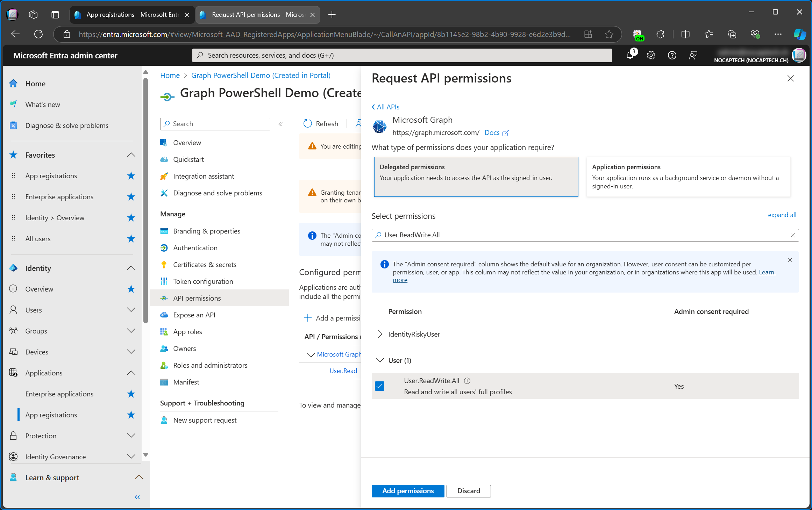812x510 pixels.
Task: Click the API permissions icon in Manage
Action: tap(164, 298)
